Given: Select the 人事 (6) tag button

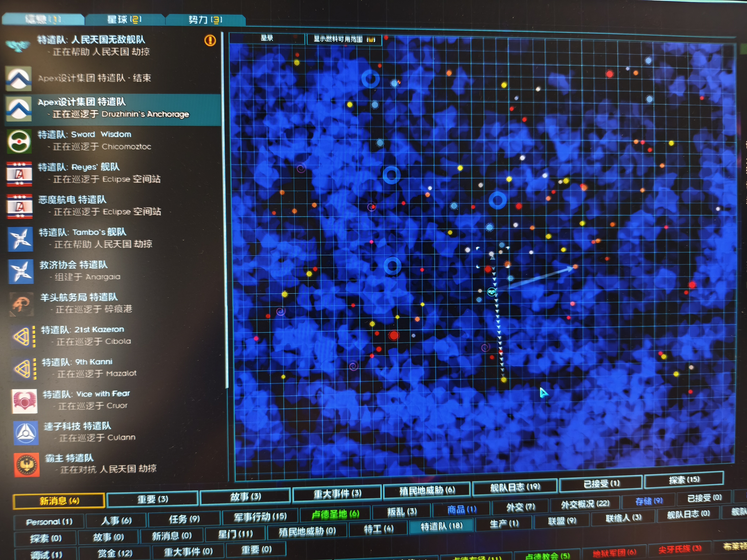Looking at the screenshot, I should tap(117, 521).
